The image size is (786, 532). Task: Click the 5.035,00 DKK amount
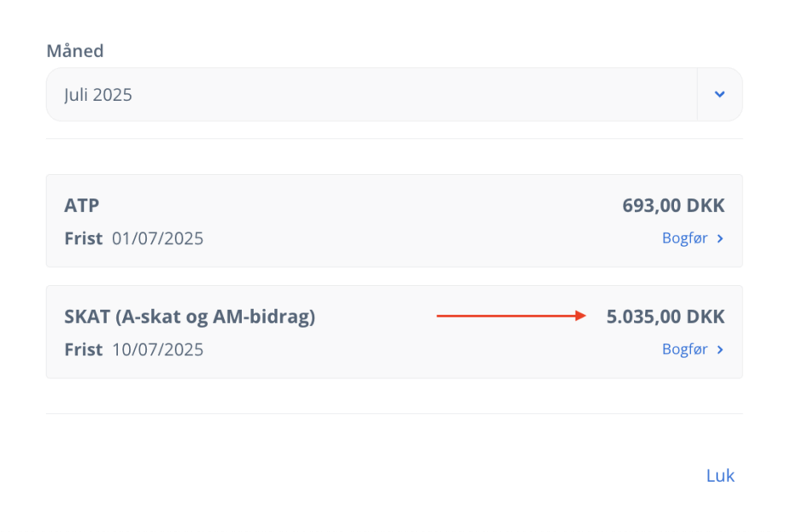[666, 317]
